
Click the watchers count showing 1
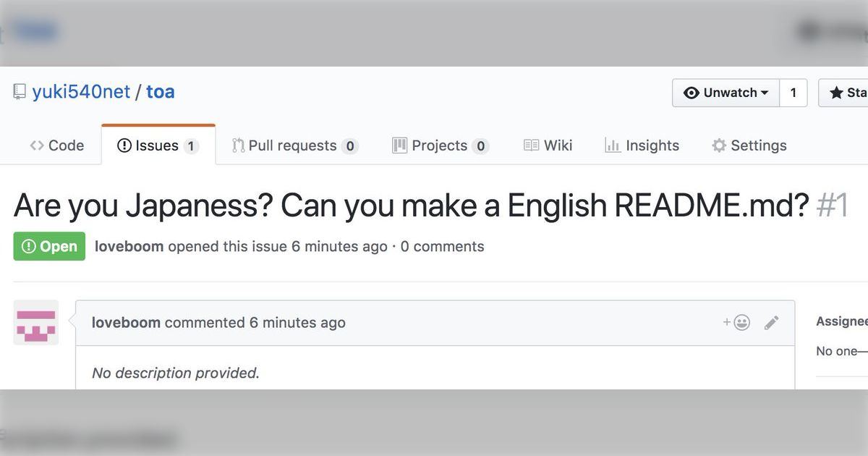793,93
